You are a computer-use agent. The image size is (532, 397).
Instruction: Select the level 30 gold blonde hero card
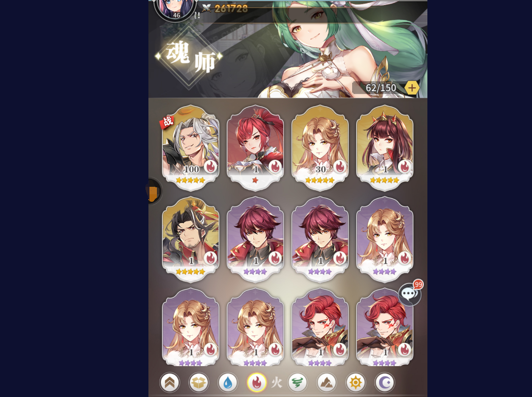coord(320,147)
